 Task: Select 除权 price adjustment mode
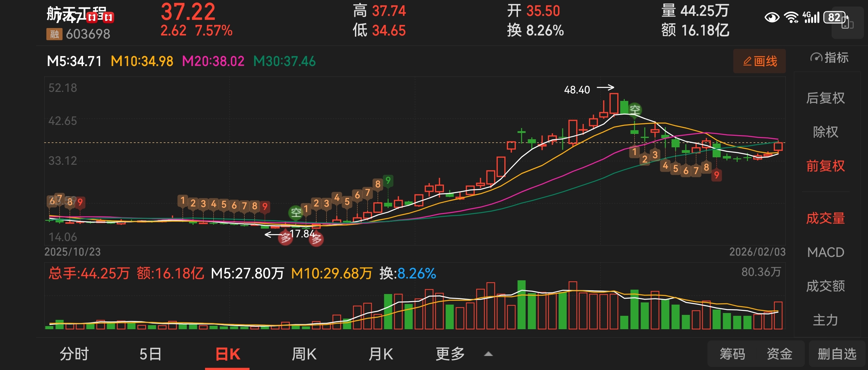825,132
